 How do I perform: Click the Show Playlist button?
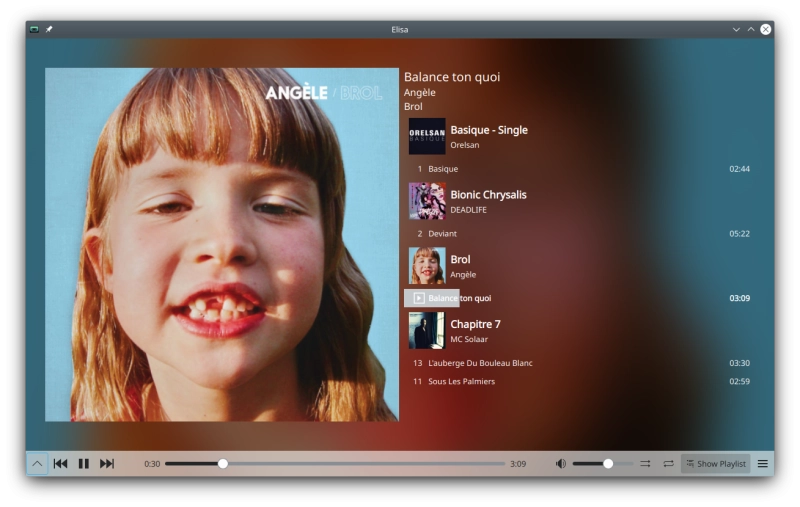pos(715,464)
